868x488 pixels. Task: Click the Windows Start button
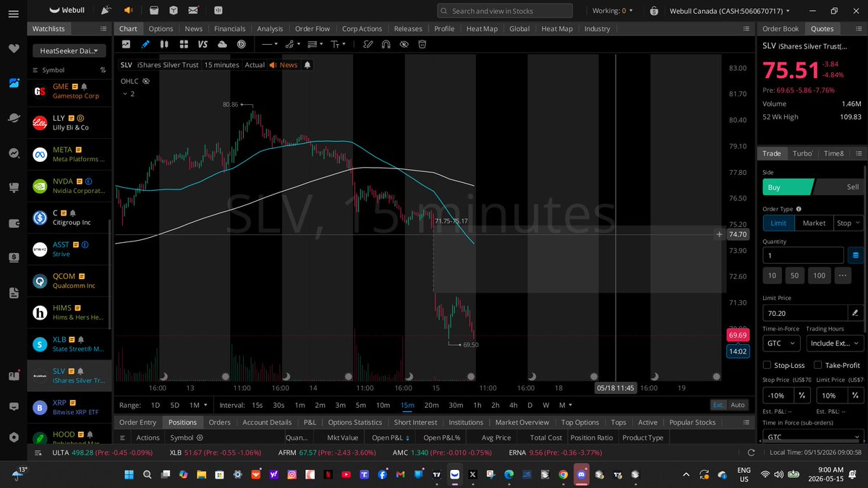(129, 474)
